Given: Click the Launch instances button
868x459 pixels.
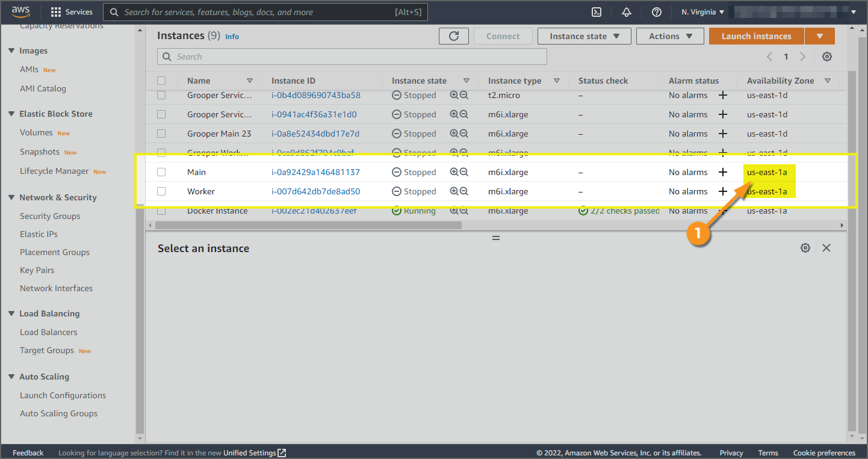Looking at the screenshot, I should [757, 36].
